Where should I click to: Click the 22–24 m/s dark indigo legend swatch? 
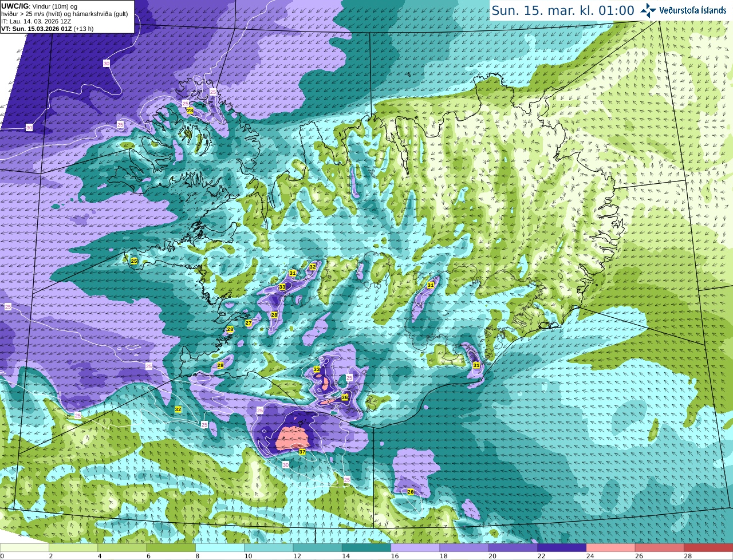coord(562,547)
